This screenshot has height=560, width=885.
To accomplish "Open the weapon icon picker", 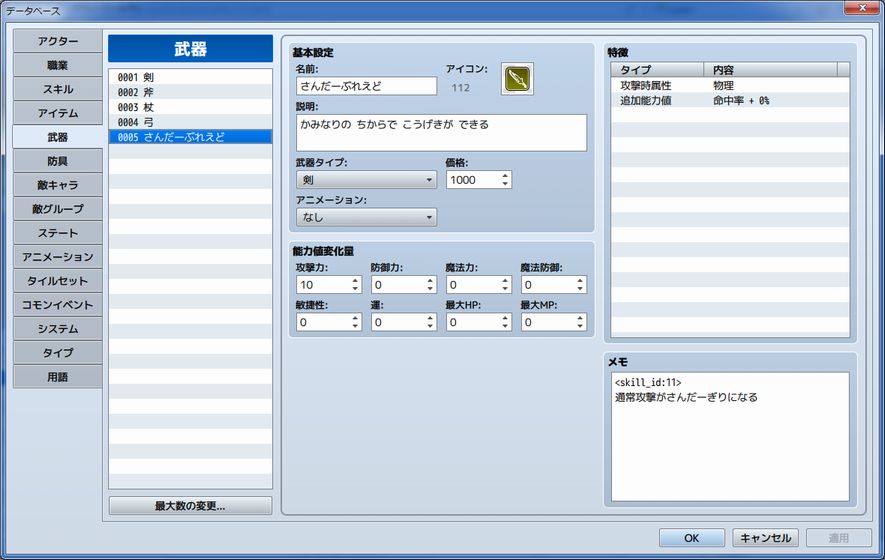I will (517, 78).
